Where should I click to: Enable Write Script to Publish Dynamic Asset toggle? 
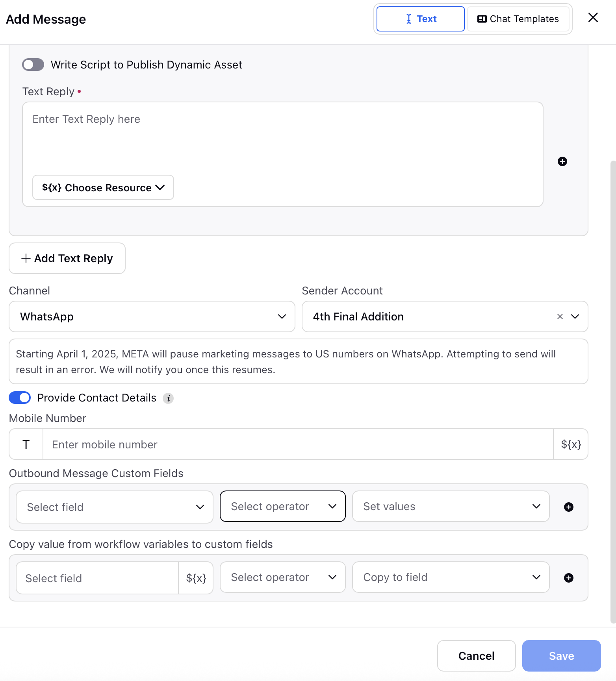click(x=33, y=65)
